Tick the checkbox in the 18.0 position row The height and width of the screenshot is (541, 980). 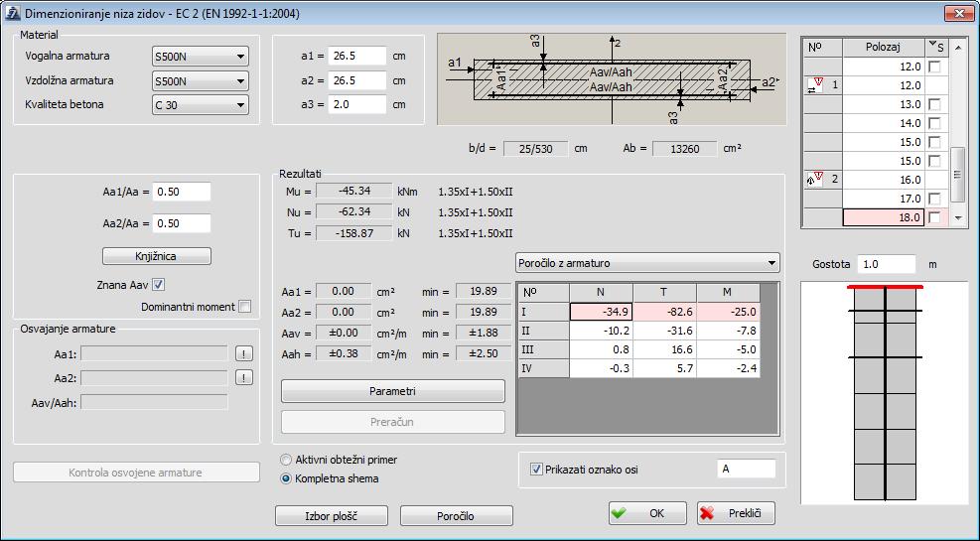click(x=934, y=217)
